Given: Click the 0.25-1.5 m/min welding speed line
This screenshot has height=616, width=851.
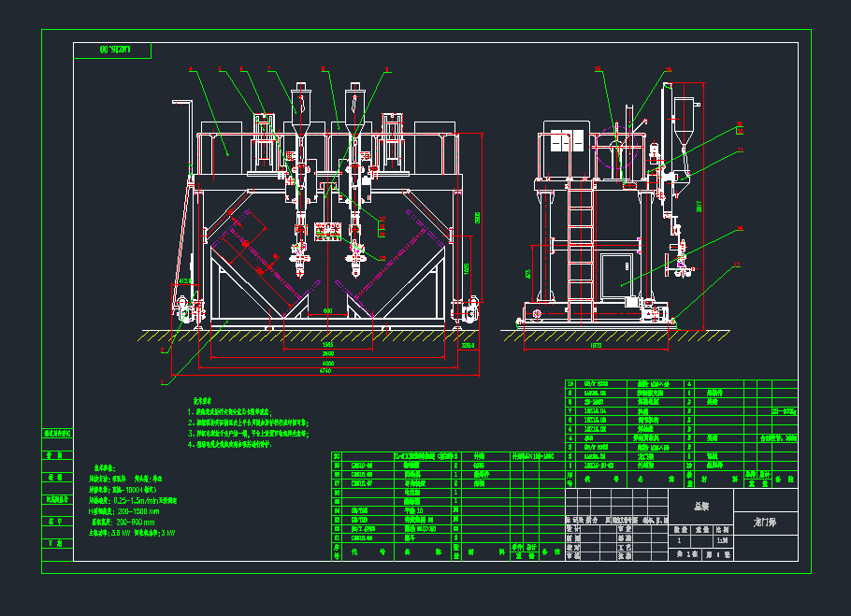Looking at the screenshot, I should coord(141,502).
